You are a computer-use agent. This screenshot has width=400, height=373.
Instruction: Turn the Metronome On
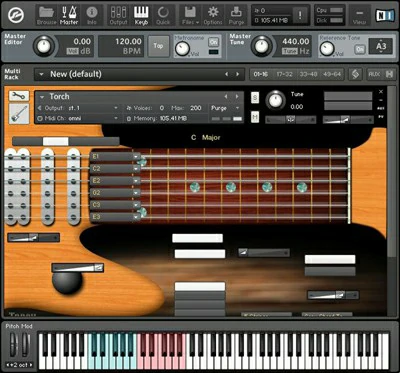click(x=213, y=42)
